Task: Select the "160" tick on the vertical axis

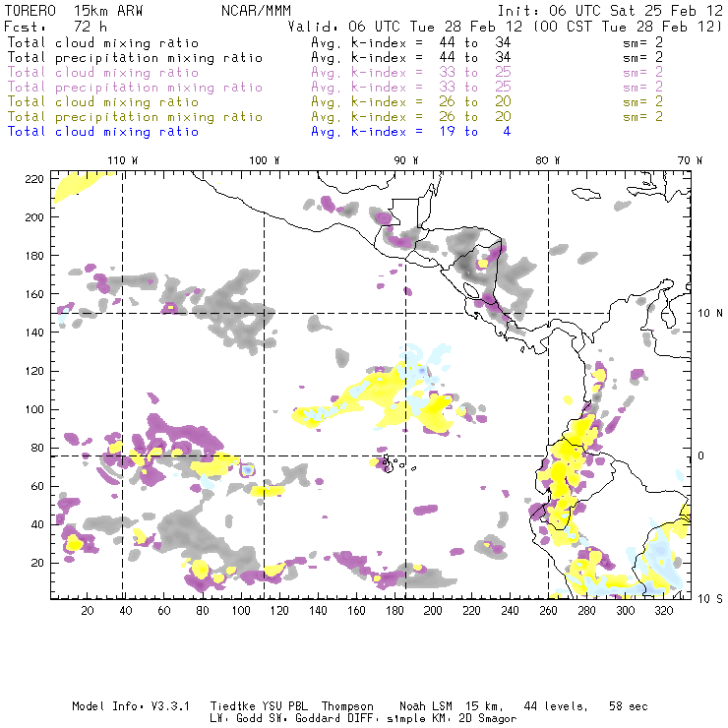Action: [x=34, y=294]
